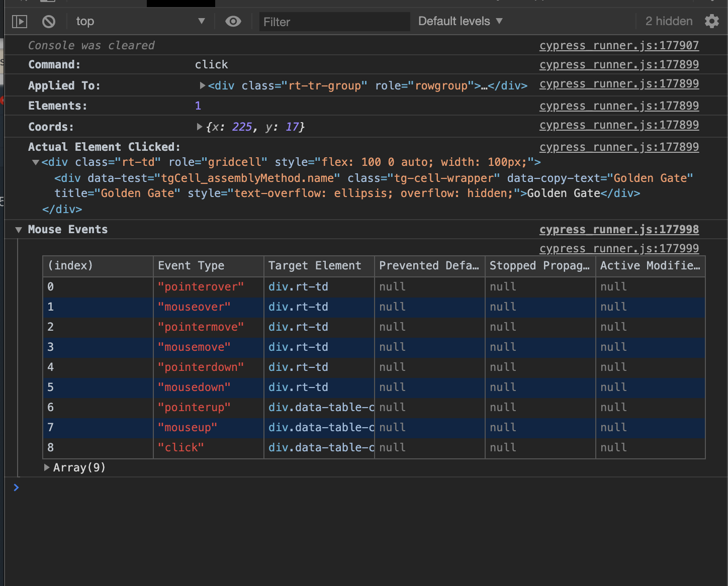The height and width of the screenshot is (586, 728).
Task: Open source link beside Actual Element Clicked
Action: point(619,147)
